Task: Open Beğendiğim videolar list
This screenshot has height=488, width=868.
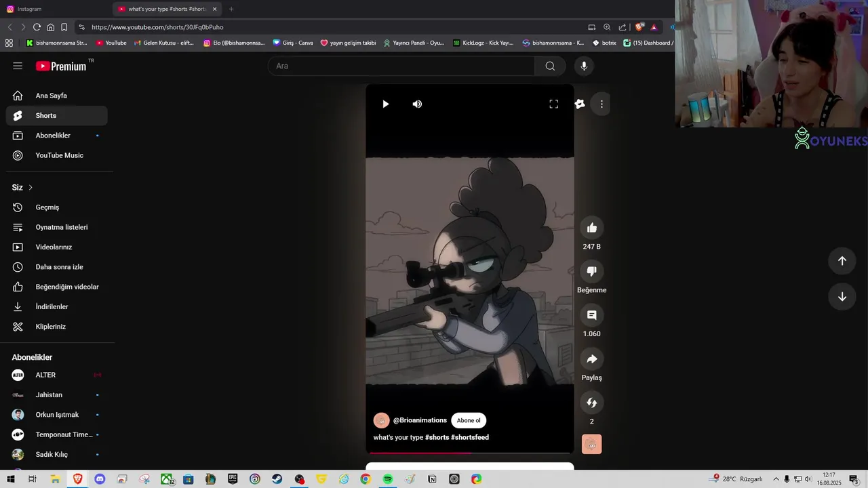Action: (57, 287)
